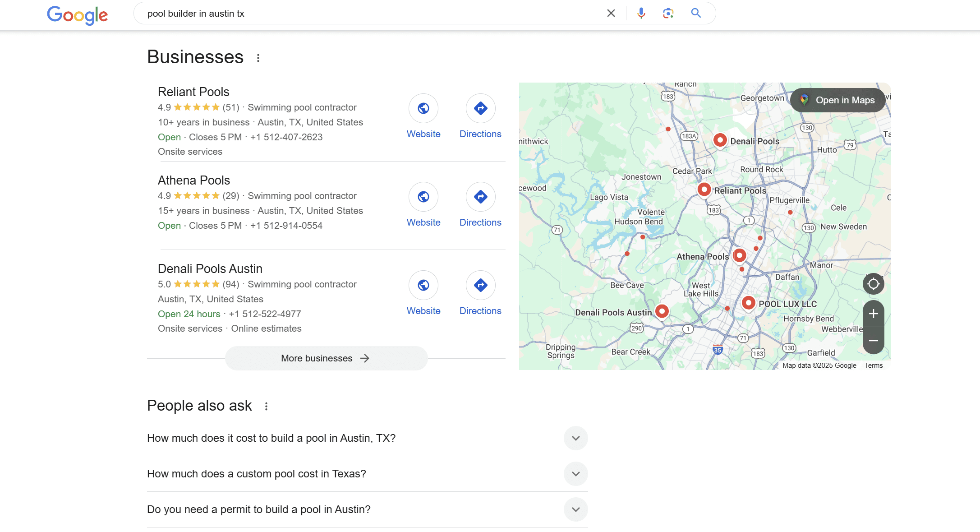Click Reliant Pools (51) reviews count

(x=231, y=107)
